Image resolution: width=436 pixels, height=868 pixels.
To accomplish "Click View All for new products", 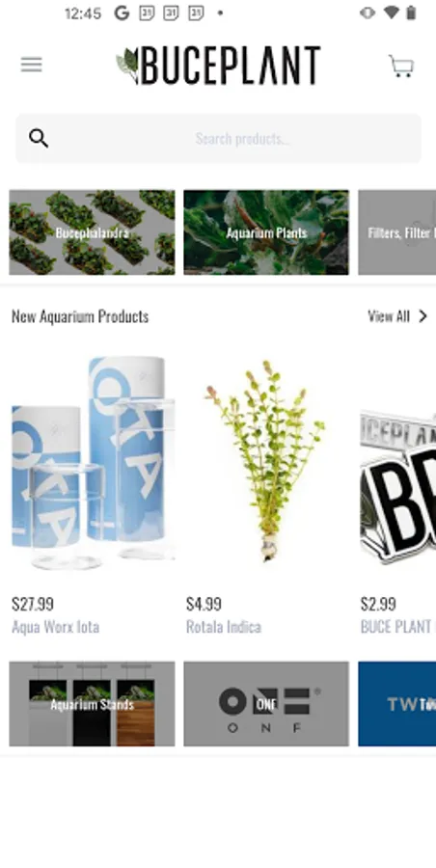I will tap(389, 316).
